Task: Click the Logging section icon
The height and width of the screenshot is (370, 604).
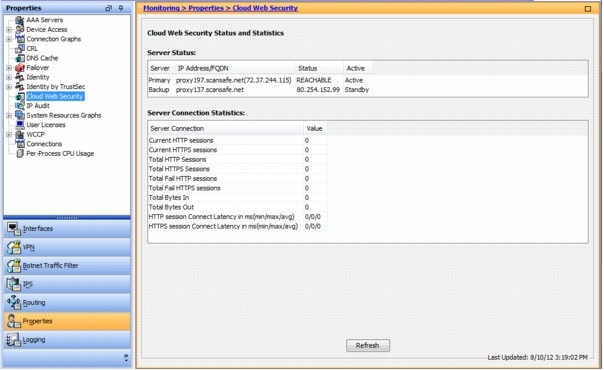Action: (x=13, y=340)
